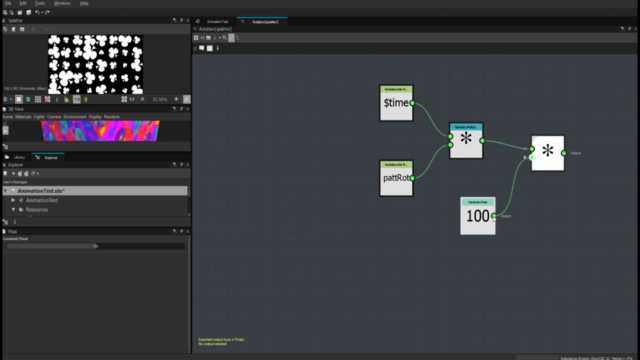This screenshot has width=640, height=360.
Task: Toggle the info 'i' icon in 2D view
Action: tap(57, 99)
